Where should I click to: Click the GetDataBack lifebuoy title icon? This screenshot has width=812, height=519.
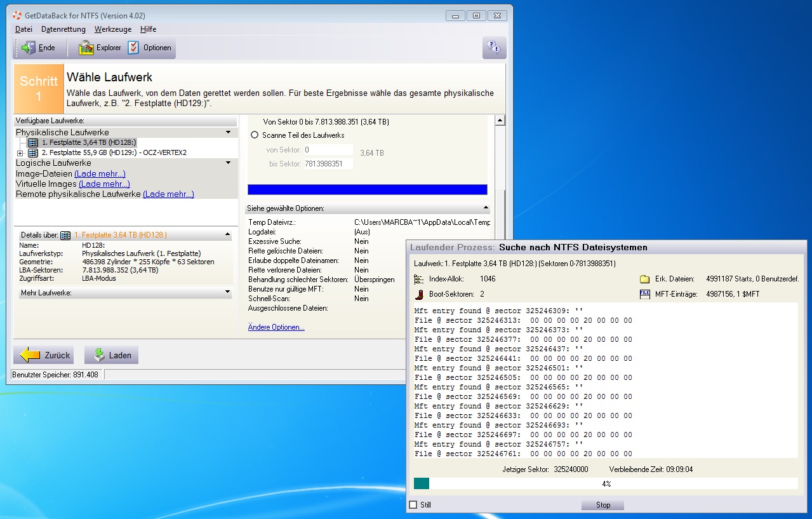[x=18, y=15]
